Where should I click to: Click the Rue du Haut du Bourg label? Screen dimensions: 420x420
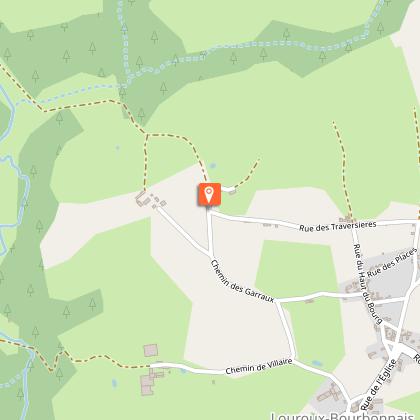[x=367, y=284]
